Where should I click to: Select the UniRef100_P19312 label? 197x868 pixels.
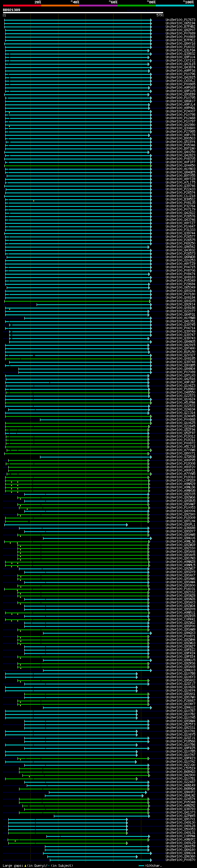click(x=180, y=436)
